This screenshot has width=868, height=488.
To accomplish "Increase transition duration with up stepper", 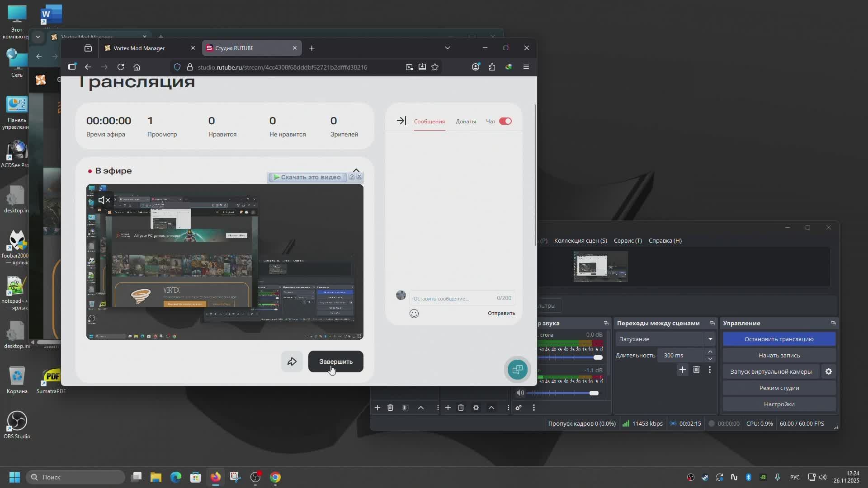I will (x=710, y=352).
